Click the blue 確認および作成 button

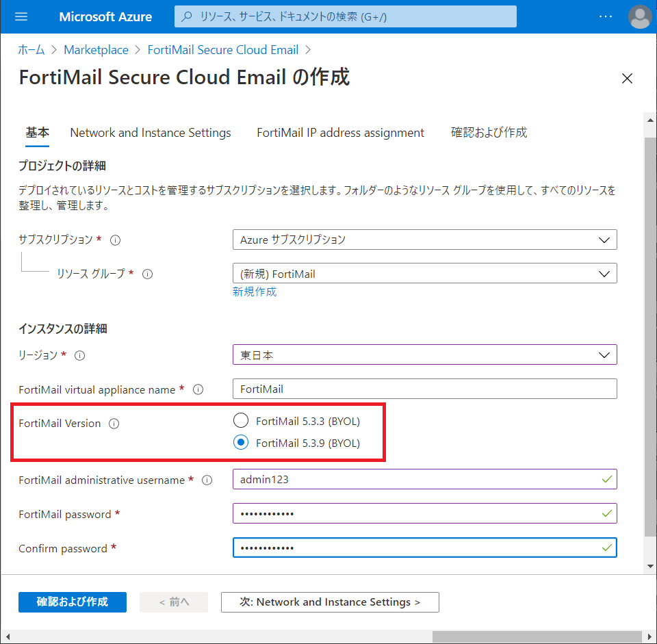[x=73, y=602]
